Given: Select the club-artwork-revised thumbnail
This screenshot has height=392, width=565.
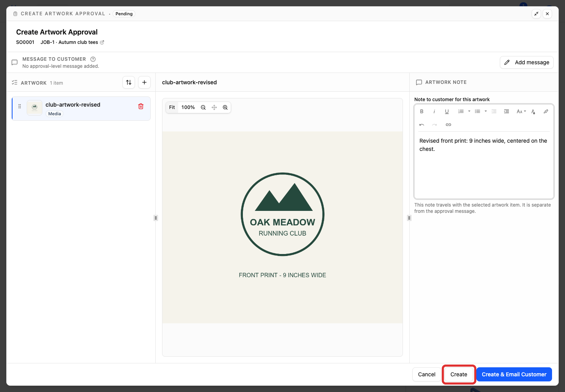Looking at the screenshot, I should coord(35,108).
